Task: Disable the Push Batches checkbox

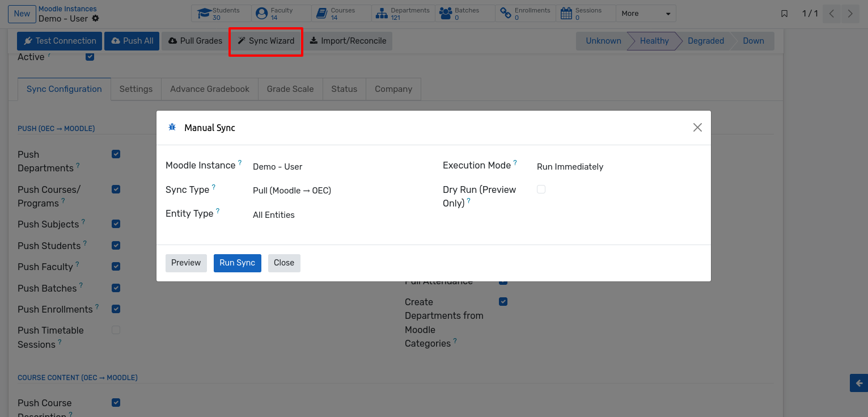Action: [116, 288]
